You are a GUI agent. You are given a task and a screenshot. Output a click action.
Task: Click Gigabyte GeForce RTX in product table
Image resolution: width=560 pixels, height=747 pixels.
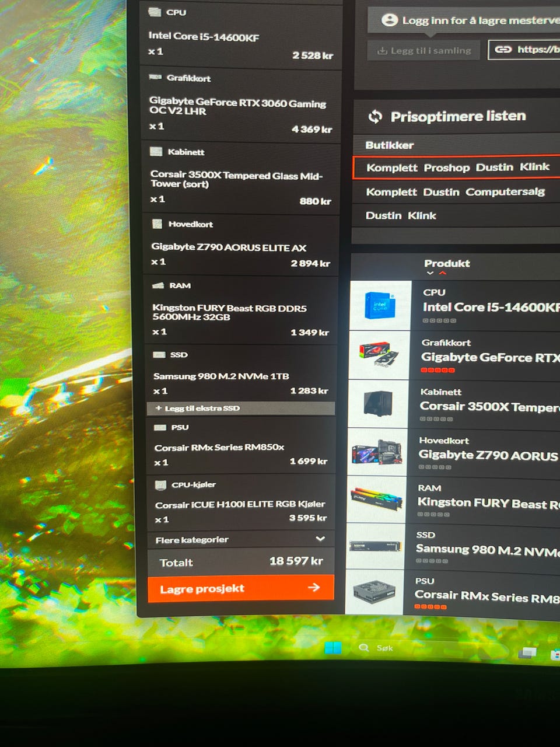tap(491, 357)
